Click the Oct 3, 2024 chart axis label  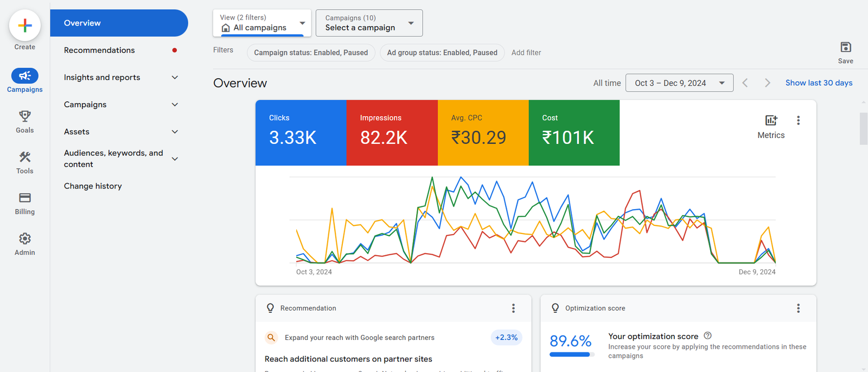314,272
